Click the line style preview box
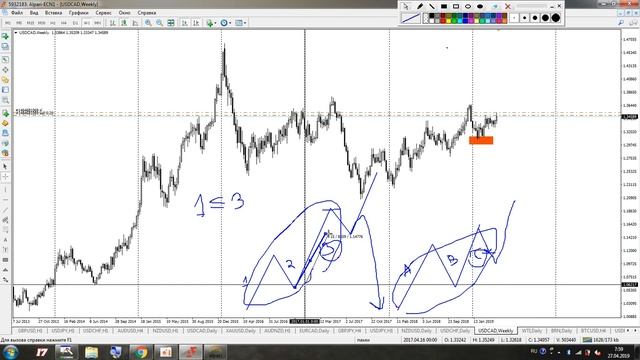The height and width of the screenshot is (360, 640). point(411,18)
